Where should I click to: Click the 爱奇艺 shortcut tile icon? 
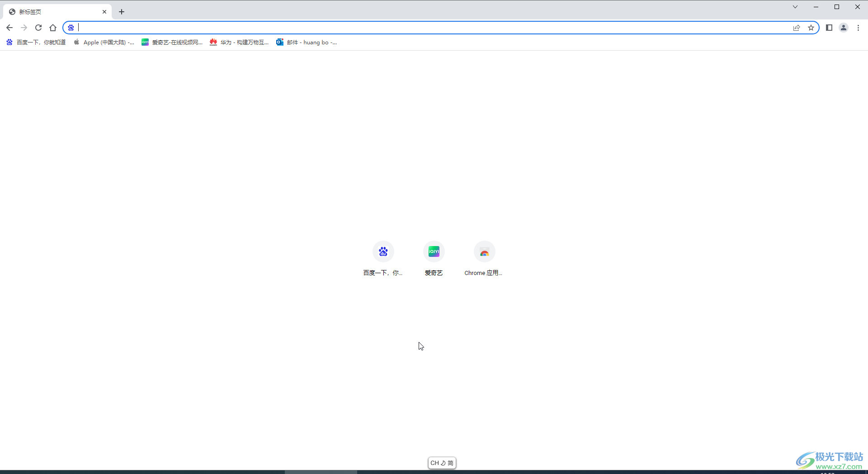coord(434,251)
